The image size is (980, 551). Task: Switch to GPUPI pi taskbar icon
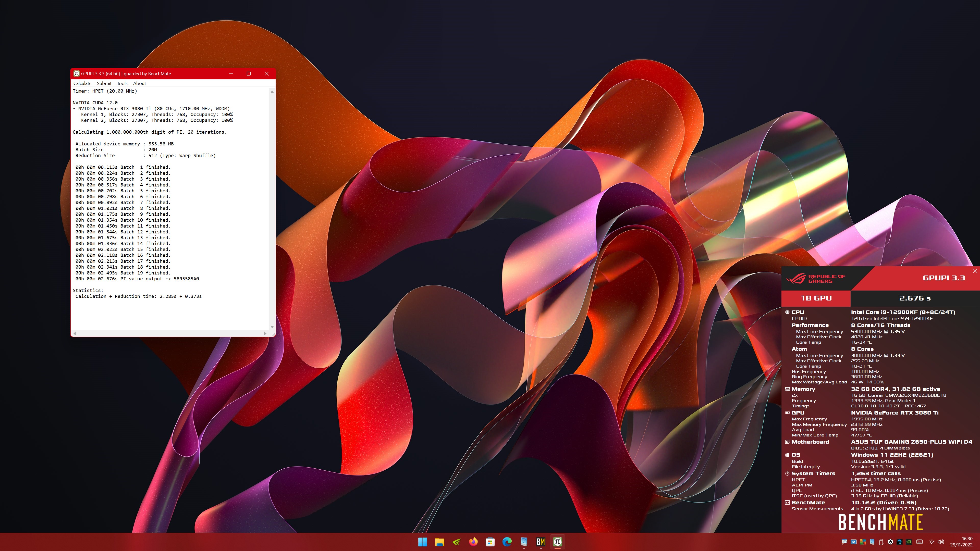coord(558,542)
